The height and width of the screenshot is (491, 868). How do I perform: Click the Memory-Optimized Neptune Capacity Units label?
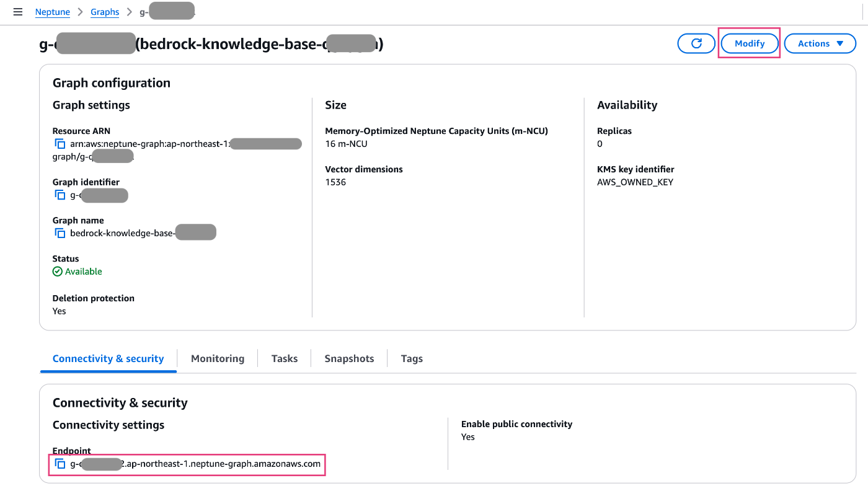(436, 131)
